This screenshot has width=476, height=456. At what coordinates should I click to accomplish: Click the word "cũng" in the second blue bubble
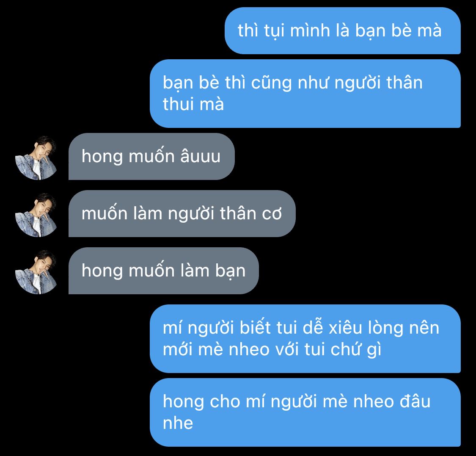point(271,83)
